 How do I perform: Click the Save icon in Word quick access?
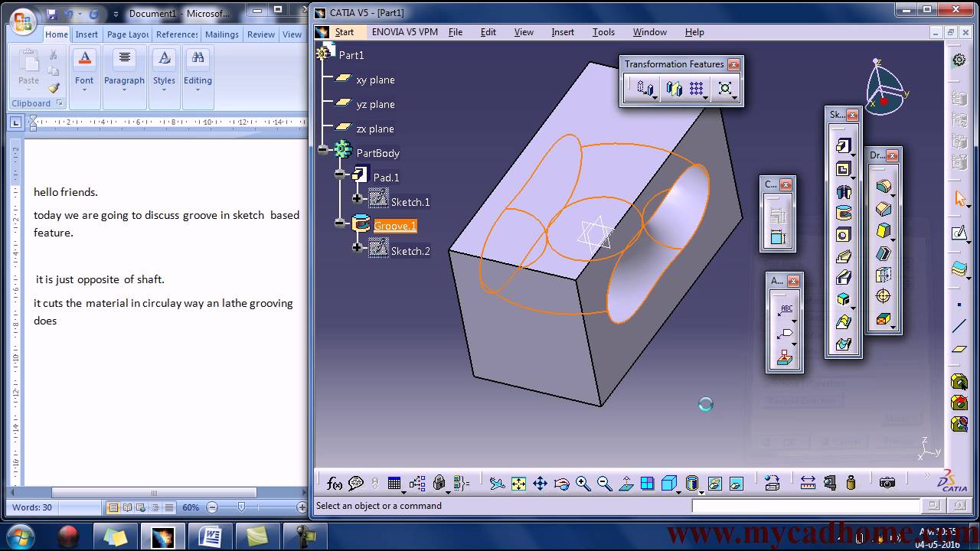coord(51,14)
